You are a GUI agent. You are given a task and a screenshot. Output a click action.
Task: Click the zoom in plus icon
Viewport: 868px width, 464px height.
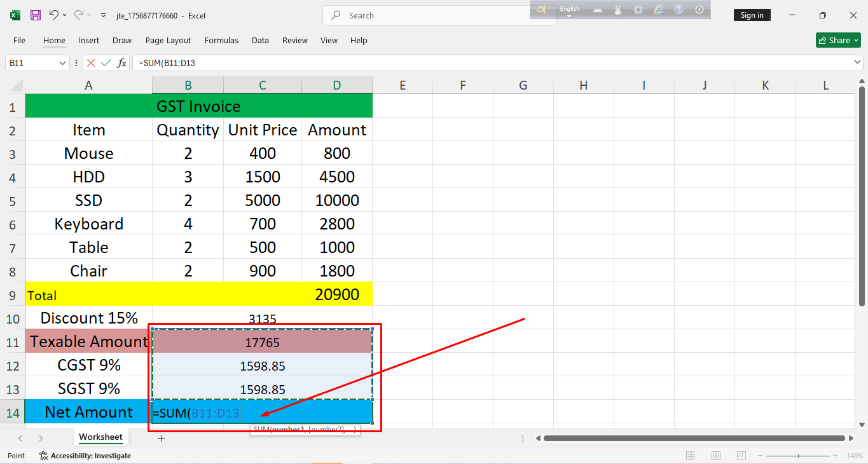[834, 456]
